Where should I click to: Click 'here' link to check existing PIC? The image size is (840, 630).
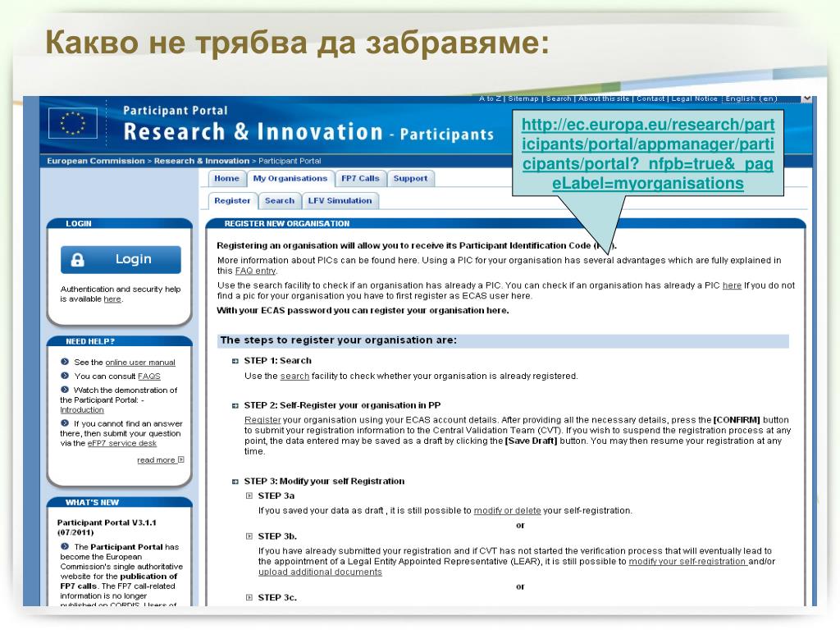click(732, 285)
